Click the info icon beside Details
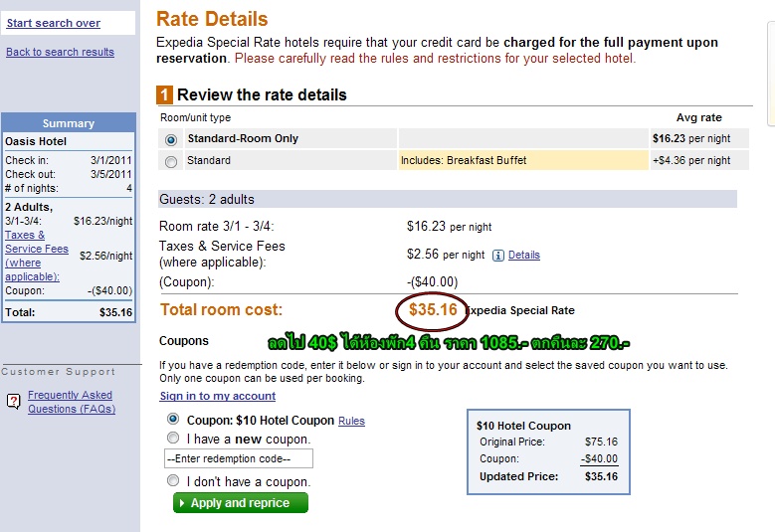 coord(497,256)
